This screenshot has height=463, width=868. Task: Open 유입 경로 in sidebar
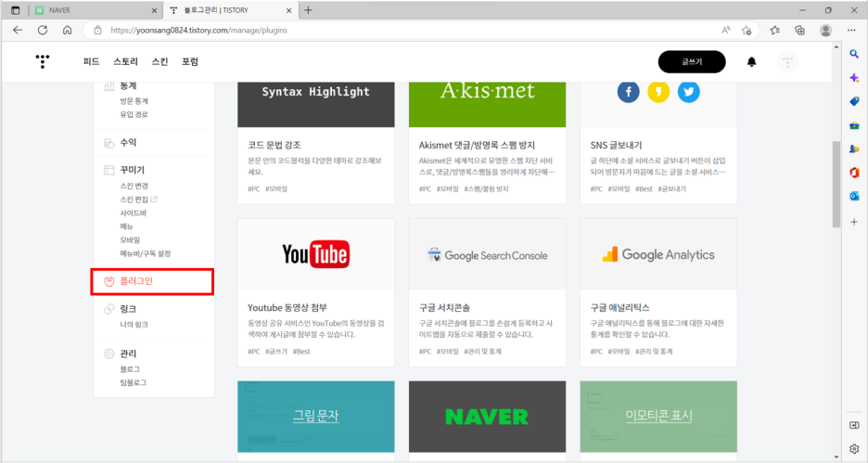pyautogui.click(x=134, y=114)
